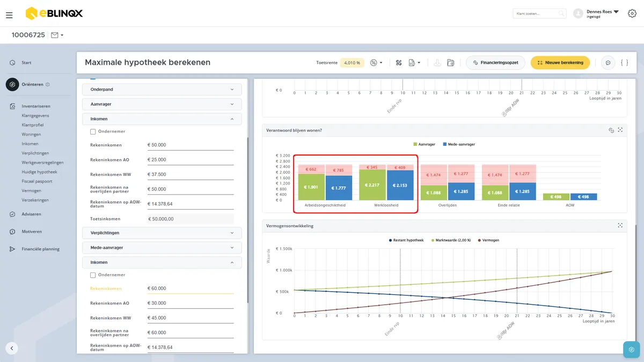Toggle Mede-aanvrager series in bar chart legend
The width and height of the screenshot is (644, 362).
click(x=459, y=144)
